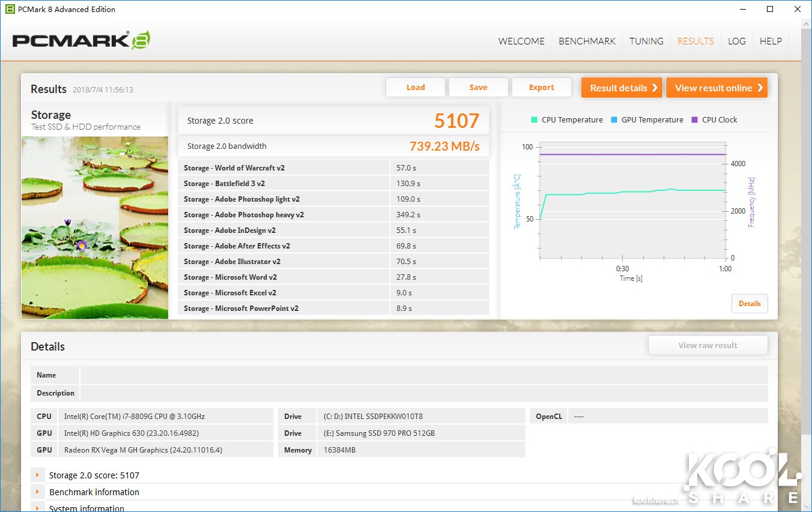Click the 349.2 s result value
Image resolution: width=812 pixels, height=512 pixels.
pyautogui.click(x=408, y=215)
